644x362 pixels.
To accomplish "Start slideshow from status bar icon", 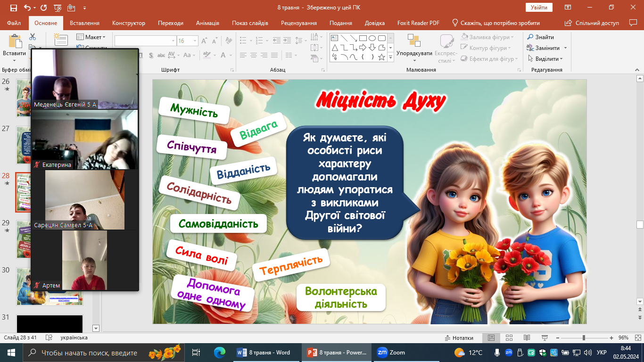I will pyautogui.click(x=544, y=338).
